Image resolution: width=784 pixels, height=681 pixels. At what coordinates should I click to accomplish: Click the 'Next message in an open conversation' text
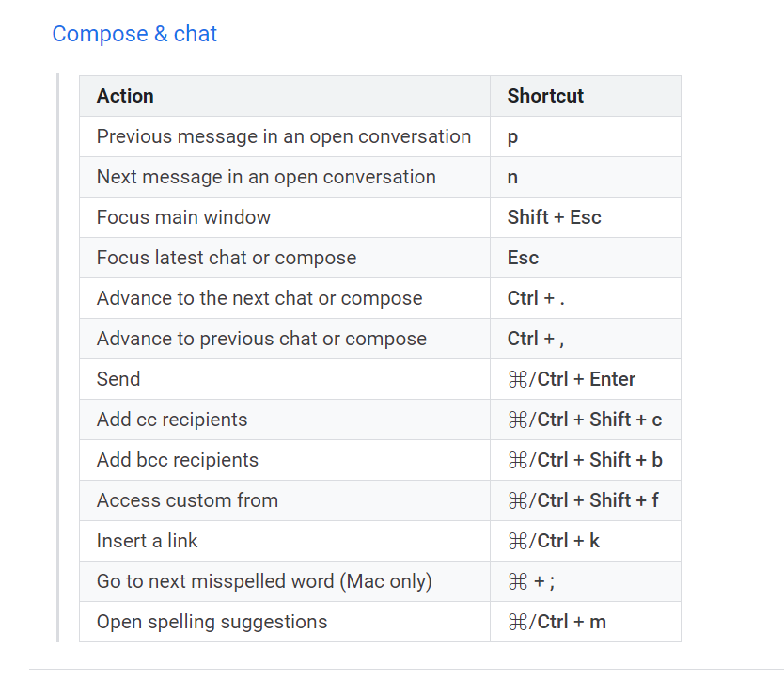coord(266,177)
